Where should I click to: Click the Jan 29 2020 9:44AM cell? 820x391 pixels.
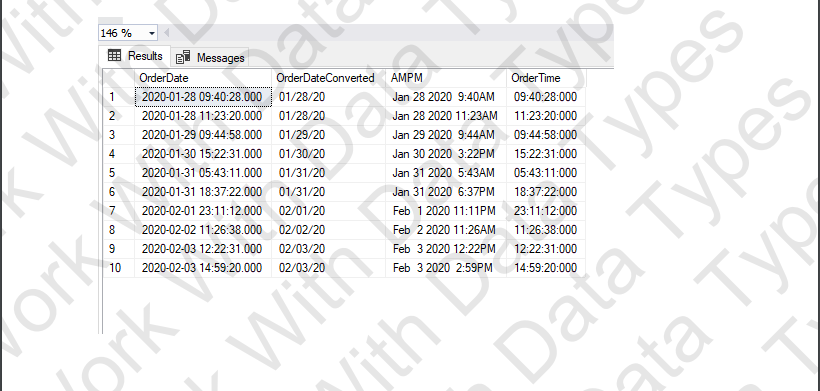[446, 135]
